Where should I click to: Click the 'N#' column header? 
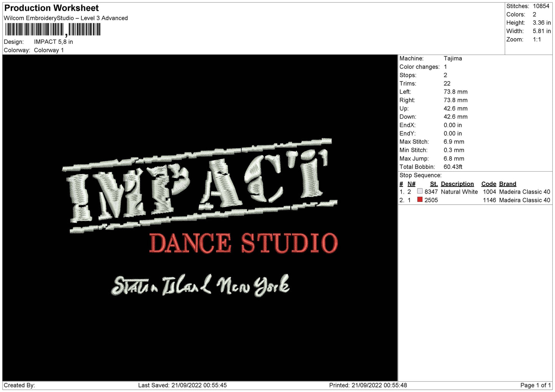click(x=411, y=184)
